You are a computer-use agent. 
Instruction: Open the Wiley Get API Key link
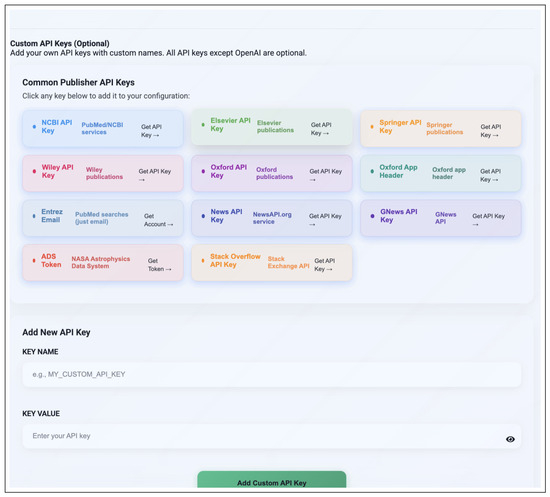point(154,175)
